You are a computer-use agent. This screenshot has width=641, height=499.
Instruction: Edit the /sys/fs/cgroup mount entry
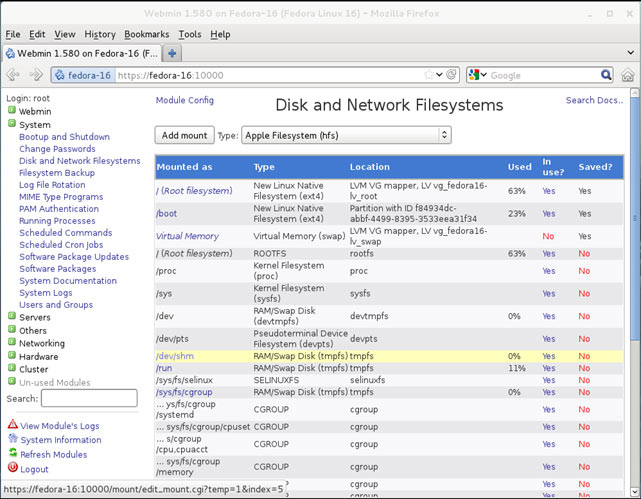pyautogui.click(x=184, y=392)
